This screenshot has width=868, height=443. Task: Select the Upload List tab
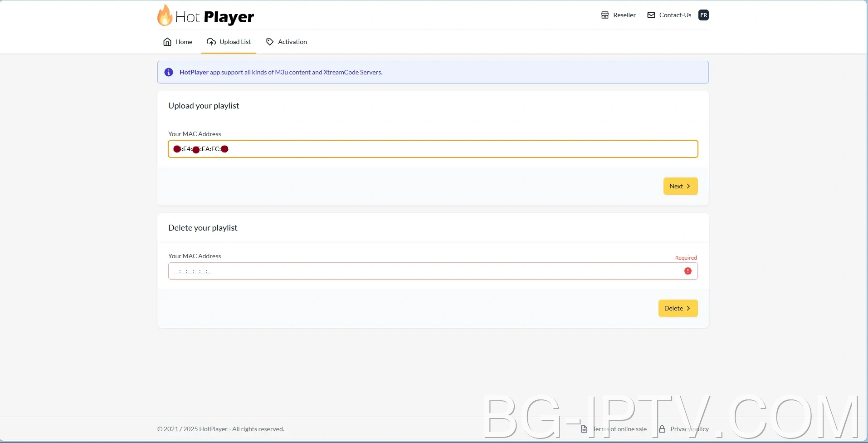pyautogui.click(x=229, y=42)
